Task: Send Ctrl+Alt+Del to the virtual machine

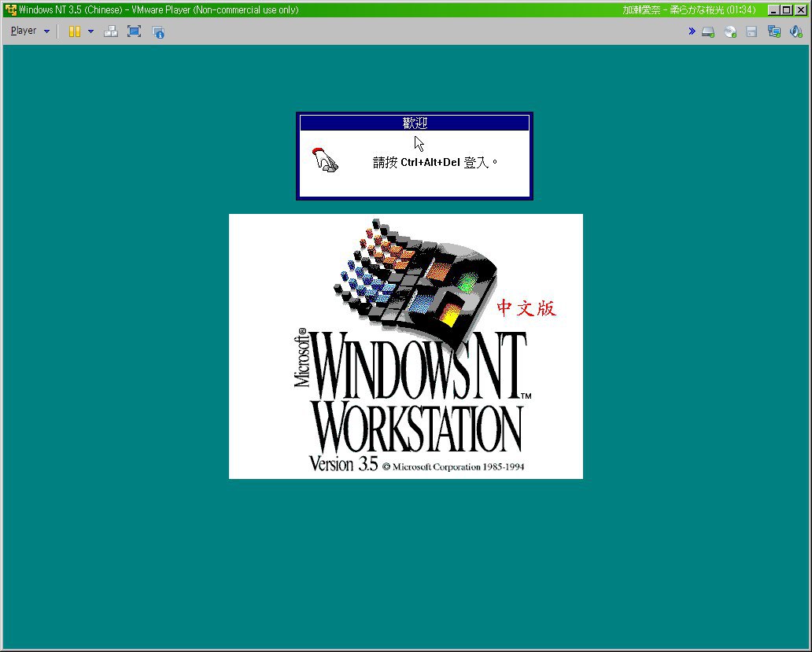Action: (111, 31)
